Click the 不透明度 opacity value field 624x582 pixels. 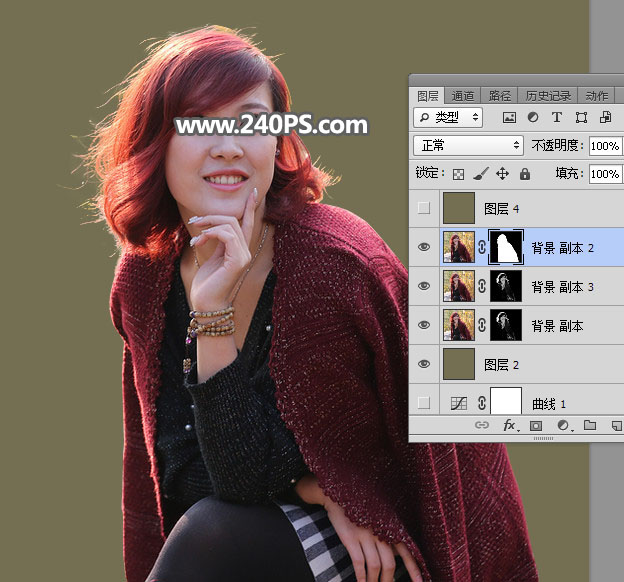click(x=603, y=145)
